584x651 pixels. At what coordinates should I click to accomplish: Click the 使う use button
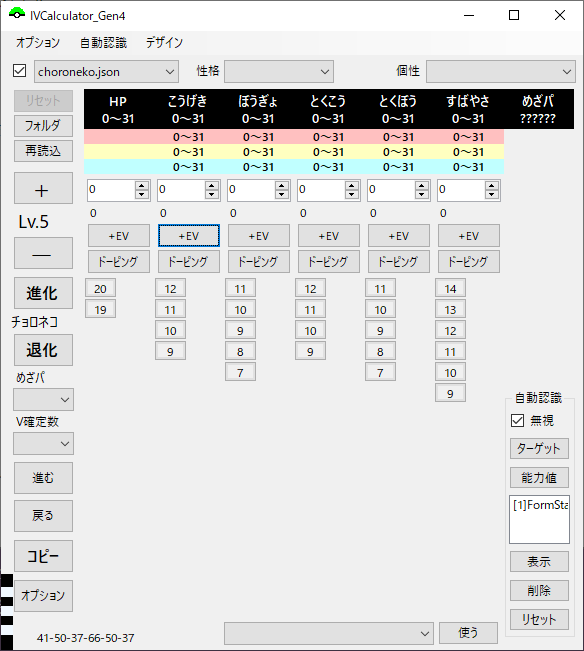coord(468,633)
